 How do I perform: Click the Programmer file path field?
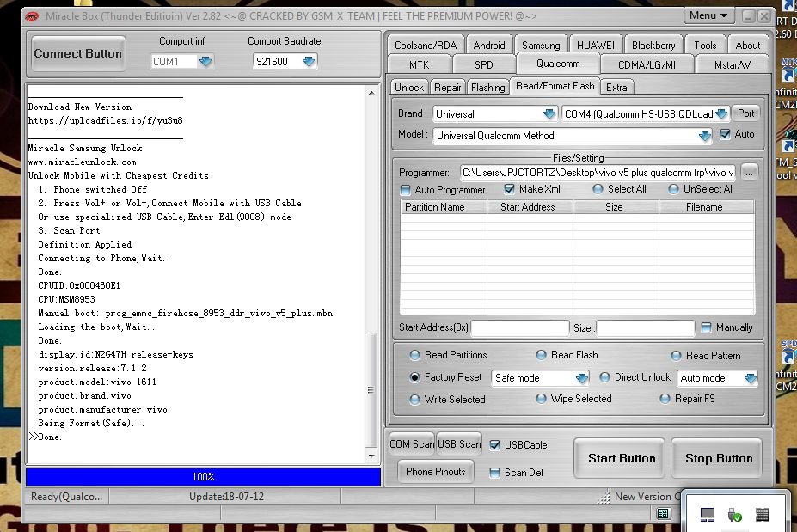click(598, 173)
